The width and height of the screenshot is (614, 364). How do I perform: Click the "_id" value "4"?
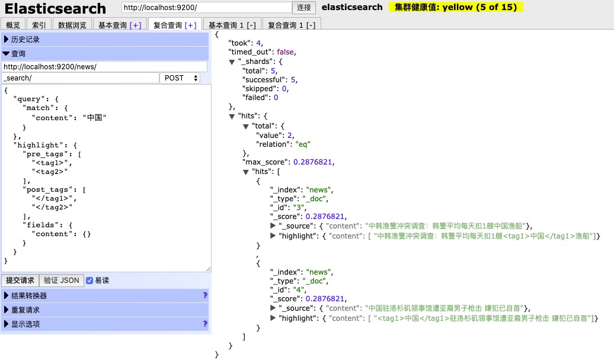(298, 289)
